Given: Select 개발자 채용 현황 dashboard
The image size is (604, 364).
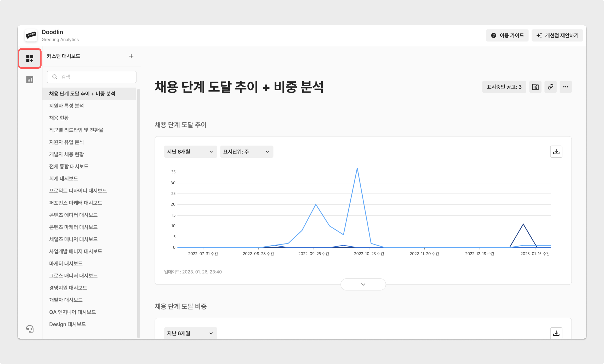Looking at the screenshot, I should [66, 154].
